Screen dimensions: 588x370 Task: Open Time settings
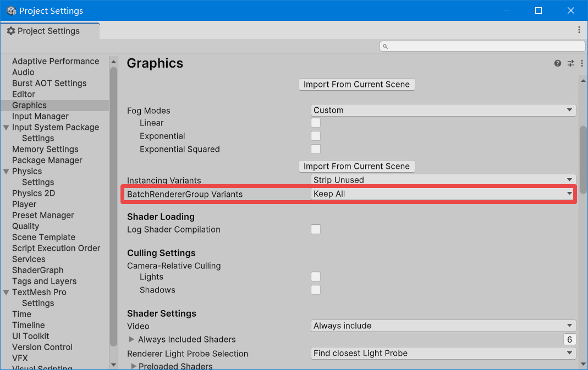21,314
